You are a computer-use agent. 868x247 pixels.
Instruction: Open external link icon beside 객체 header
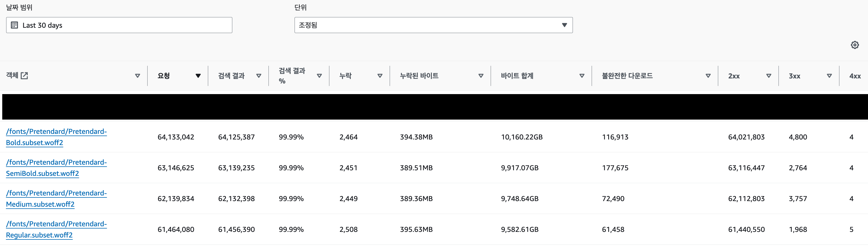[24, 75]
